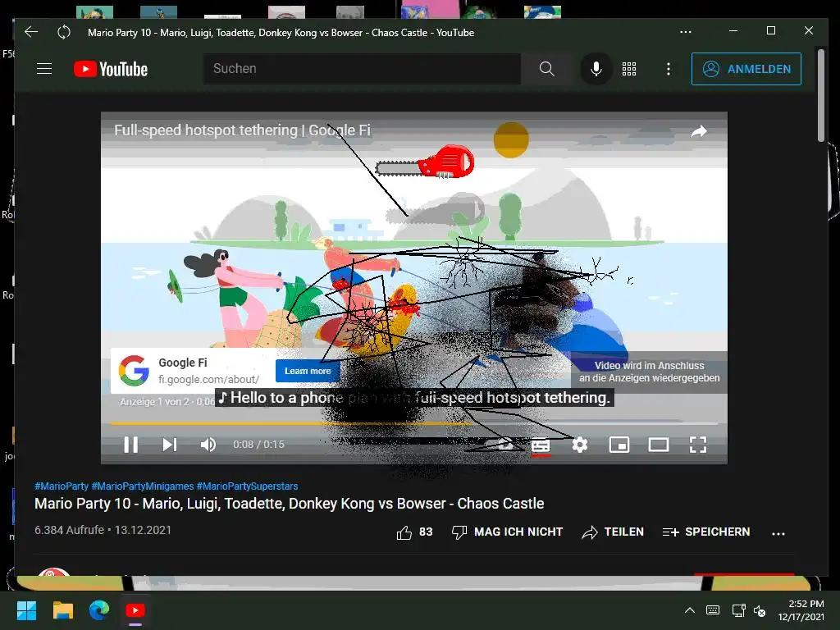Open the #MarioPartyMinigames hashtag
Screen dimensions: 840x630
[x=143, y=486]
